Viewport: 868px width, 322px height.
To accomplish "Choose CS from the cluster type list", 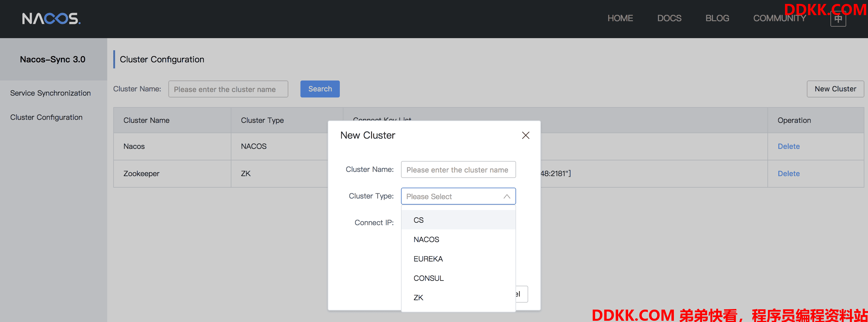I will [x=458, y=220].
